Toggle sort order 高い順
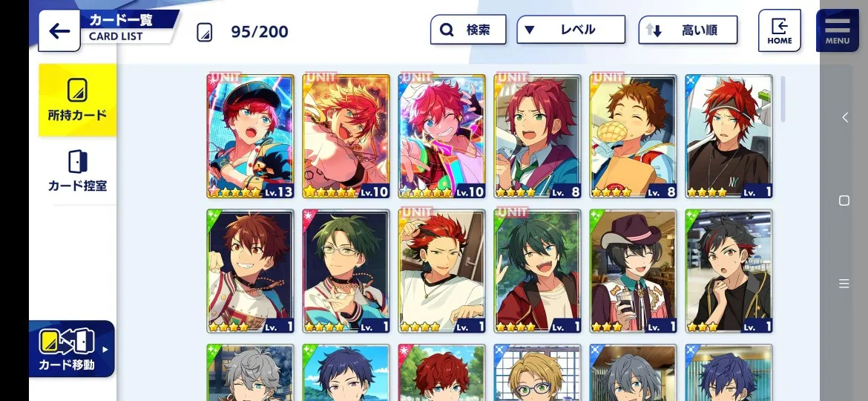 688,30
